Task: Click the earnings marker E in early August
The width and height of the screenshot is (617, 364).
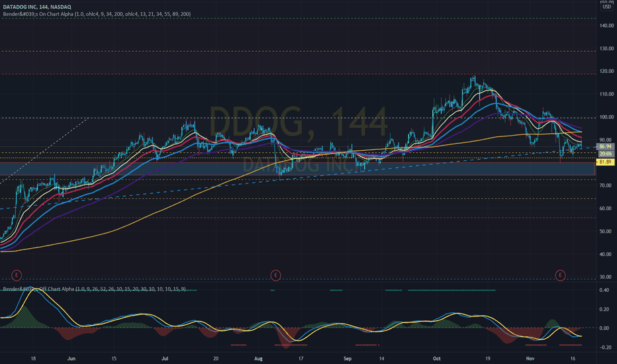Action: [275, 275]
